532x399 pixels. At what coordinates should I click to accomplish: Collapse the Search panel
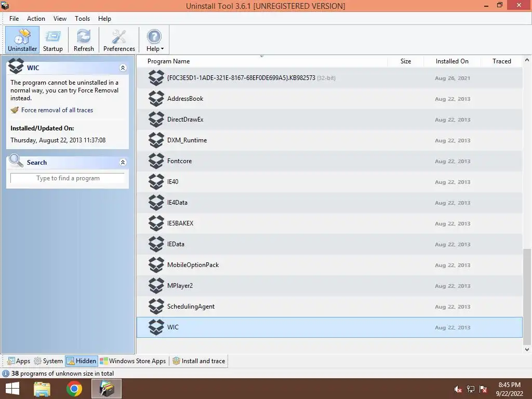123,163
